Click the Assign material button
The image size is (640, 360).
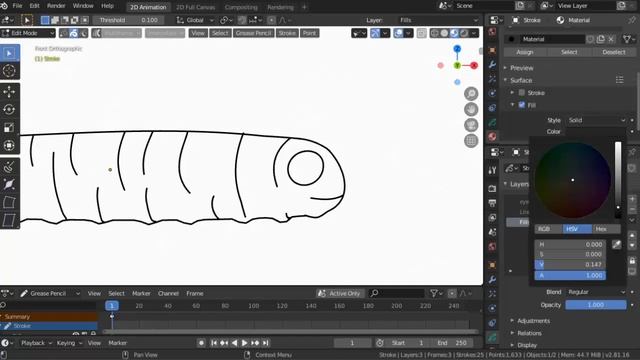coord(525,52)
